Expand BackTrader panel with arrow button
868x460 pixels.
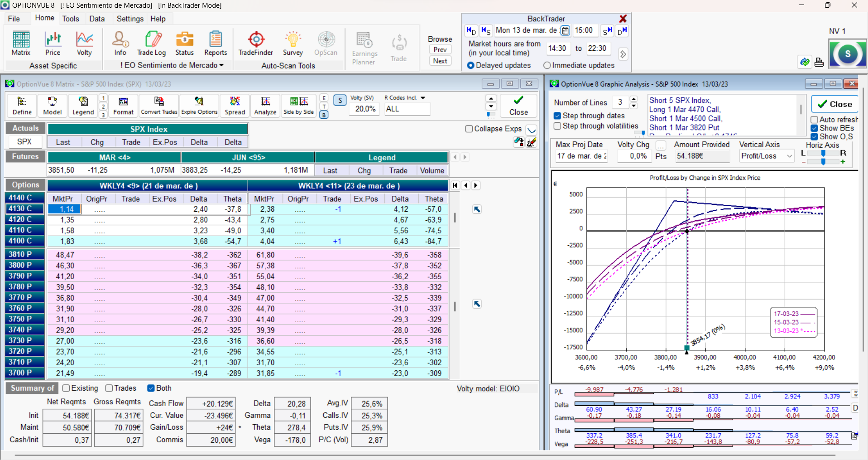tap(623, 54)
